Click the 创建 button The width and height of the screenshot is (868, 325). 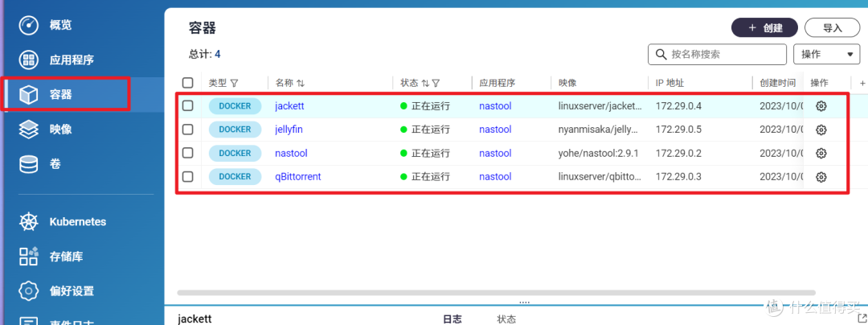764,27
